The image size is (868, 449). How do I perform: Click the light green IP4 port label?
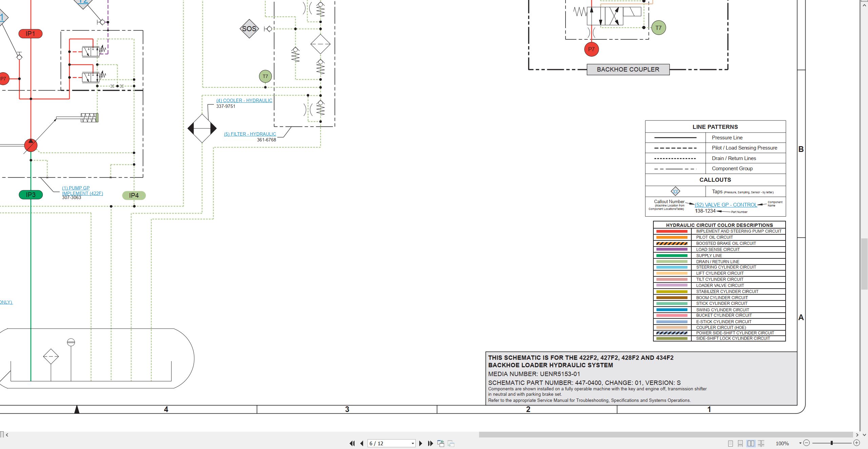(x=134, y=195)
